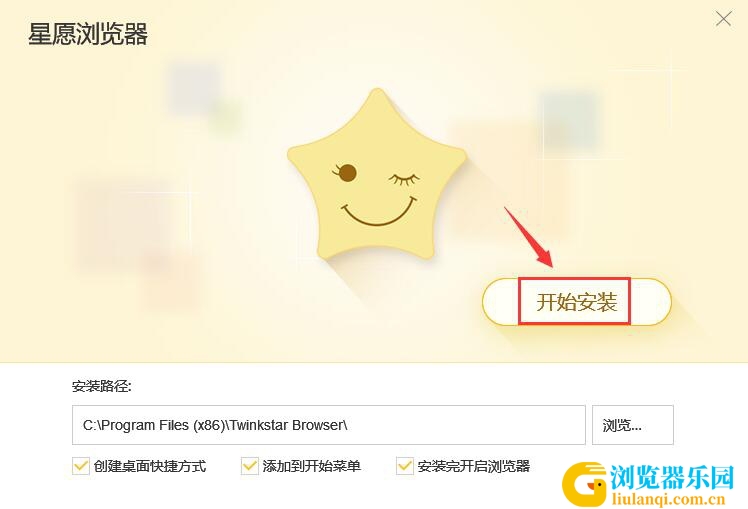Close the installer with the X icon
This screenshot has height=509, width=748.
point(724,19)
